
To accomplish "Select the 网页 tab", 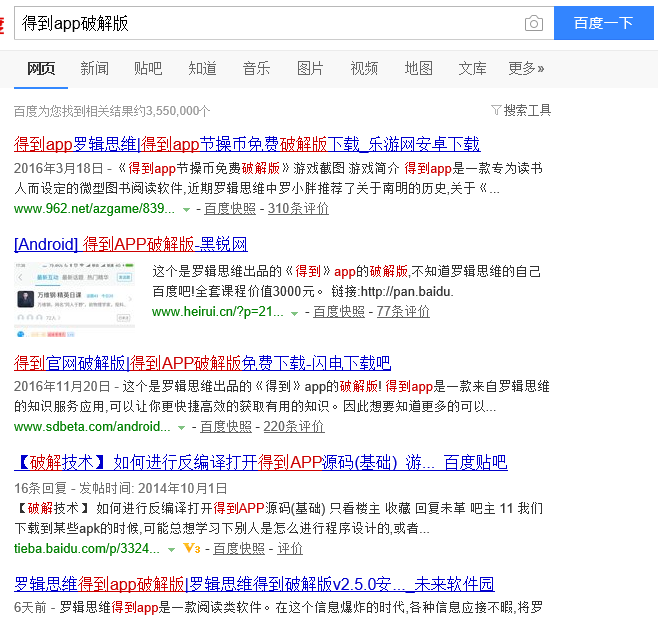I will 41,68.
